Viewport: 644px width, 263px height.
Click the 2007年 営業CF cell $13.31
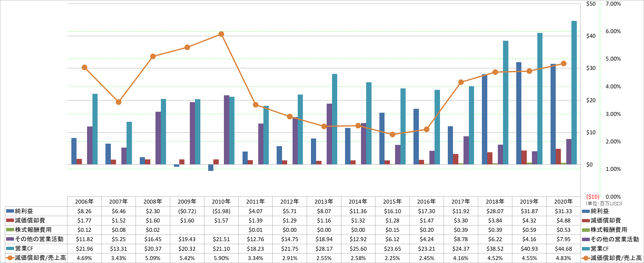click(118, 249)
